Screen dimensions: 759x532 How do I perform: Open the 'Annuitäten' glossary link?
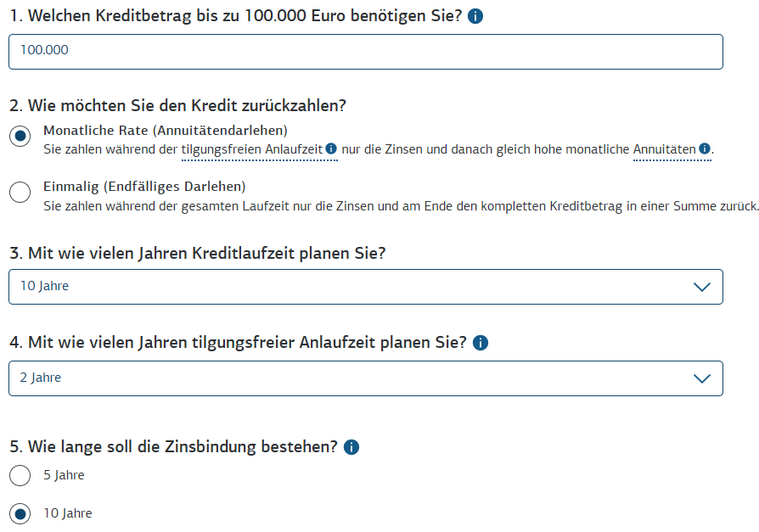[x=665, y=150]
